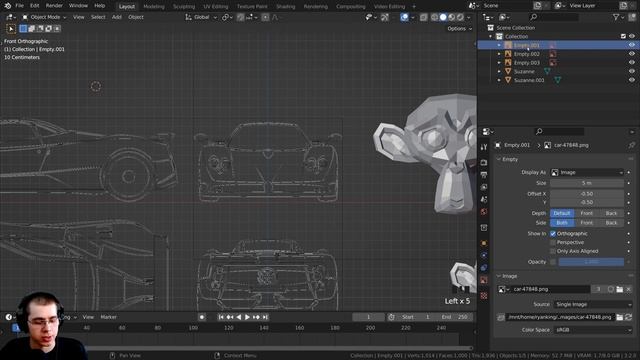Screen dimensions: 640x360
Task: Hide Empty.003 using its eye icon
Action: pos(631,62)
